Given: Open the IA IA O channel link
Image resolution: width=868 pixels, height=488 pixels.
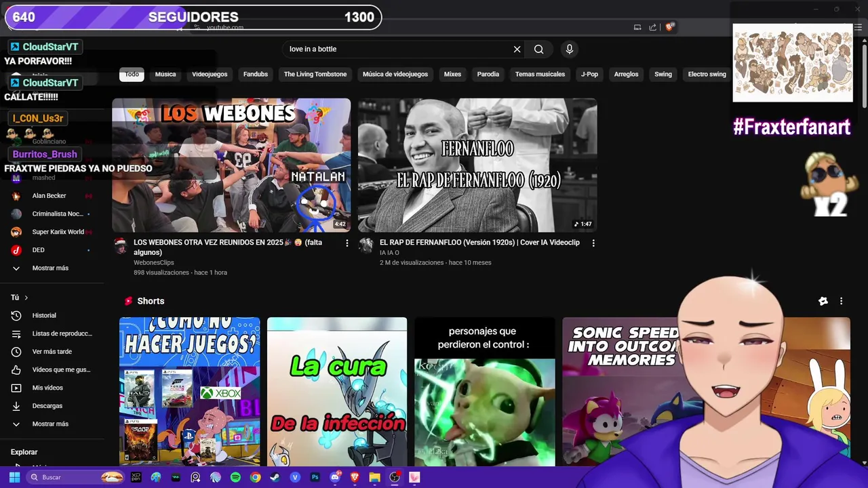Looking at the screenshot, I should tap(389, 253).
